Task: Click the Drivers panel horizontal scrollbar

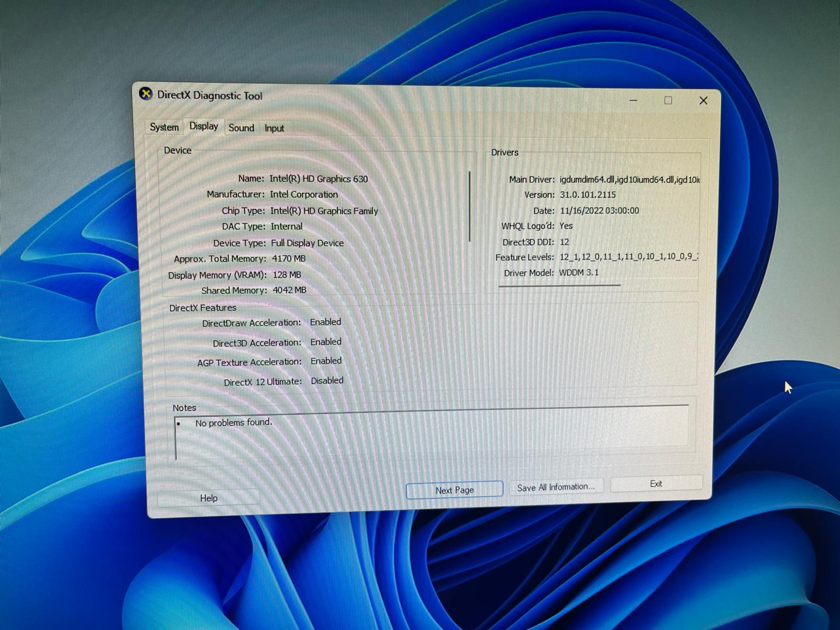Action: point(560,286)
